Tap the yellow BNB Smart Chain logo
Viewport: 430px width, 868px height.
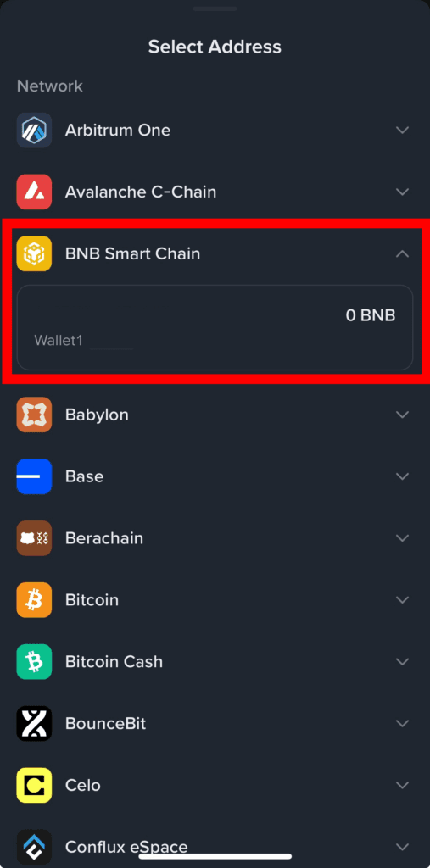[35, 253]
